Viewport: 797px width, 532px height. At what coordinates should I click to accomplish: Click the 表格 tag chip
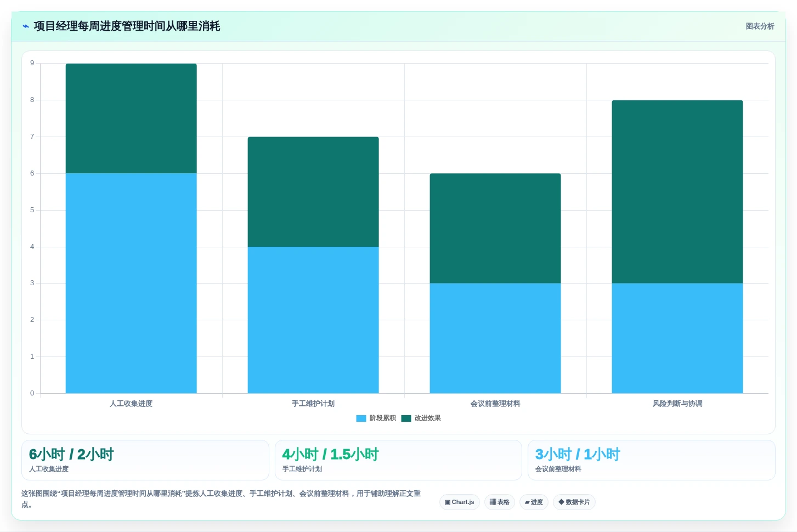[x=499, y=502]
